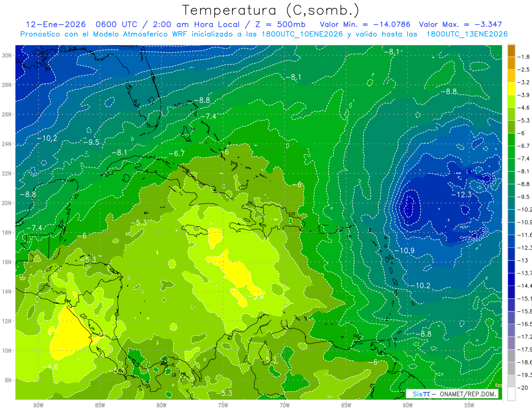Click the 60W longitude axis label
Screen dimensions: 532x411
[x=408, y=405]
